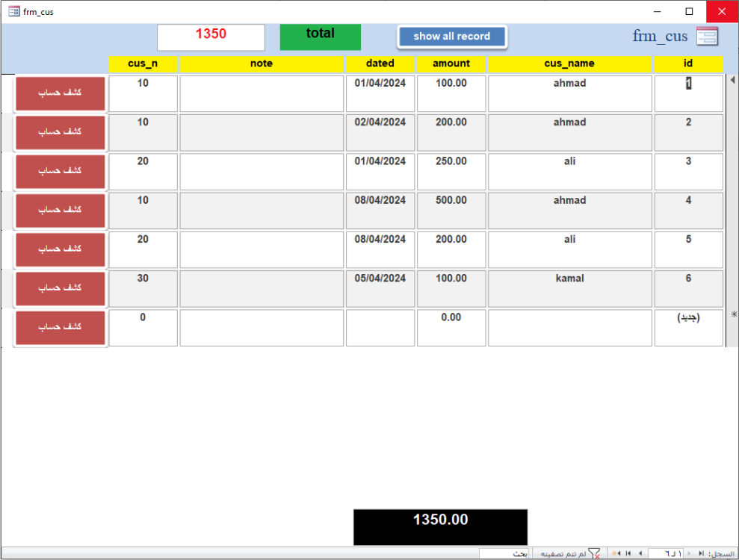
Task: Click the id column header
Action: (689, 64)
